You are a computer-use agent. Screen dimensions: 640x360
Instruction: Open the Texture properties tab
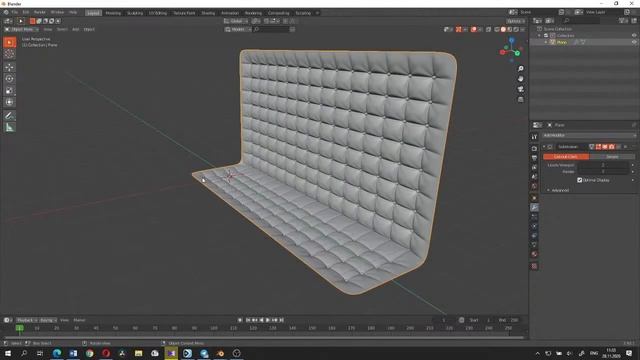tap(534, 266)
